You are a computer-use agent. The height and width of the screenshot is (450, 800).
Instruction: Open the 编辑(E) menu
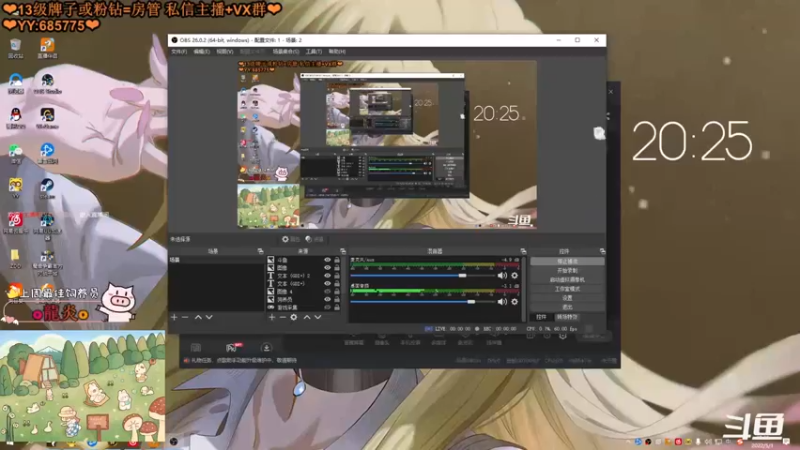(x=202, y=52)
